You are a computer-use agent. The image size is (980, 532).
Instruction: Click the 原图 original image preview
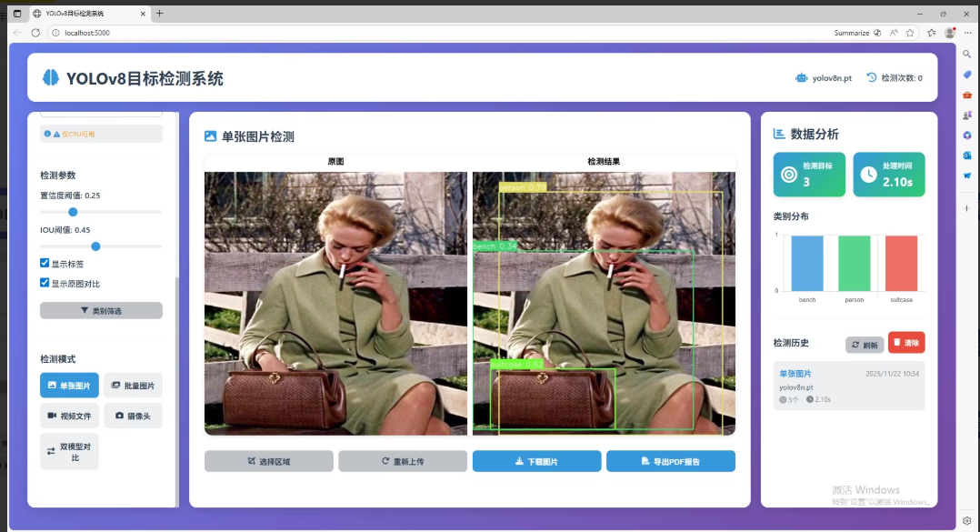click(x=335, y=303)
